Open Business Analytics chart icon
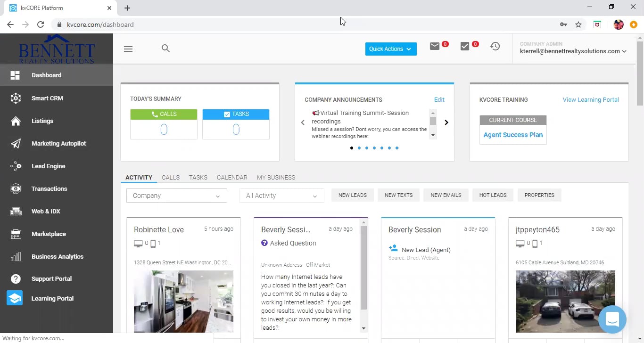Viewport: 644px width, 343px height. pos(16,257)
